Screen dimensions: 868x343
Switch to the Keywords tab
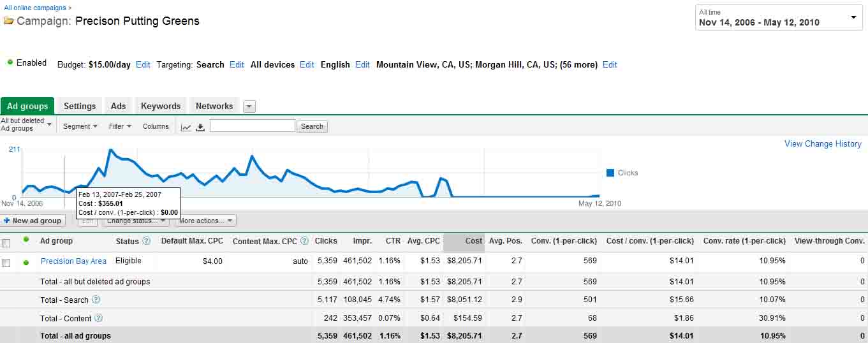[161, 106]
